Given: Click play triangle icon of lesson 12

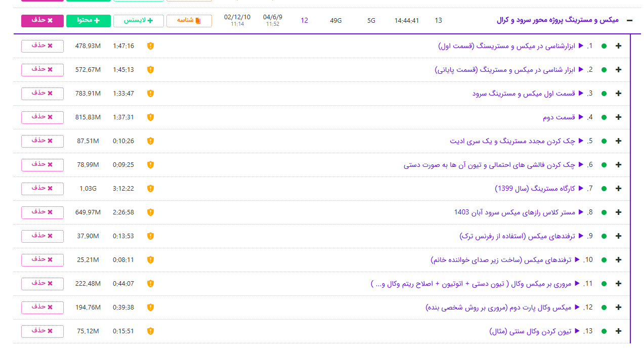Looking at the screenshot, I should click(577, 307).
